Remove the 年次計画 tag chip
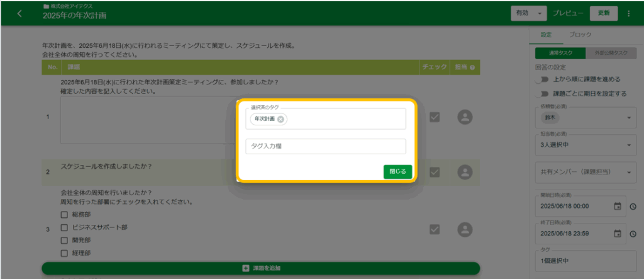 (x=280, y=119)
